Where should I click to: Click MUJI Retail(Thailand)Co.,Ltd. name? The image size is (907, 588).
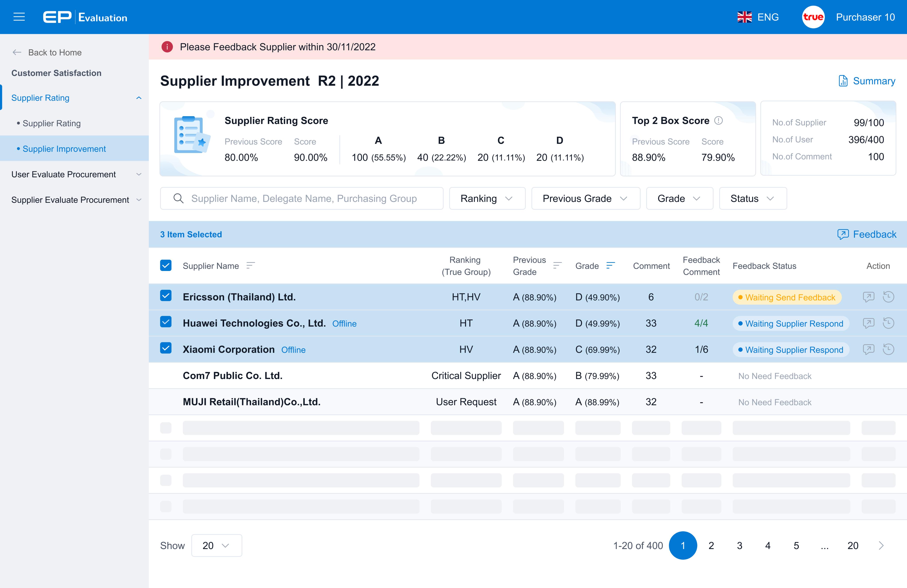(252, 402)
